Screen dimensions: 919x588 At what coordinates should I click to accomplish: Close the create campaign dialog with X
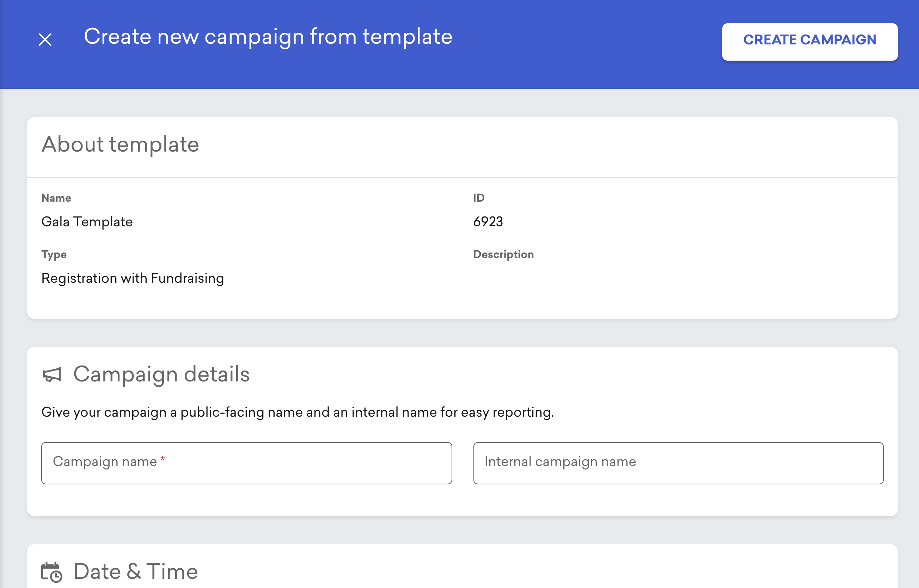pyautogui.click(x=45, y=39)
